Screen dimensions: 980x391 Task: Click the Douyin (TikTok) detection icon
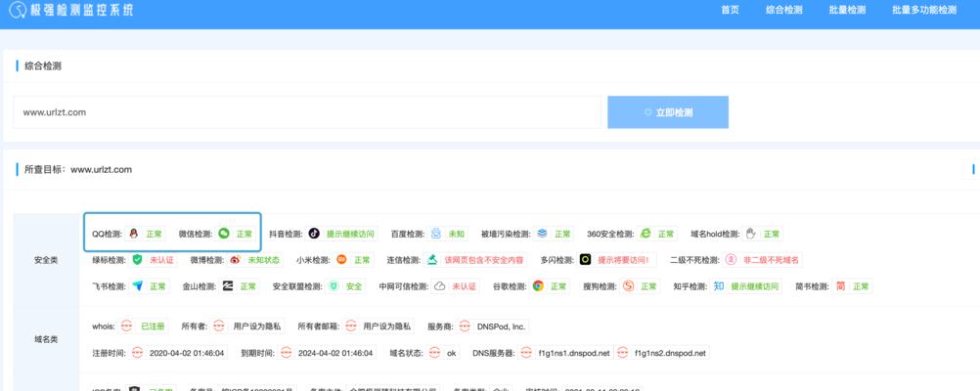[314, 234]
